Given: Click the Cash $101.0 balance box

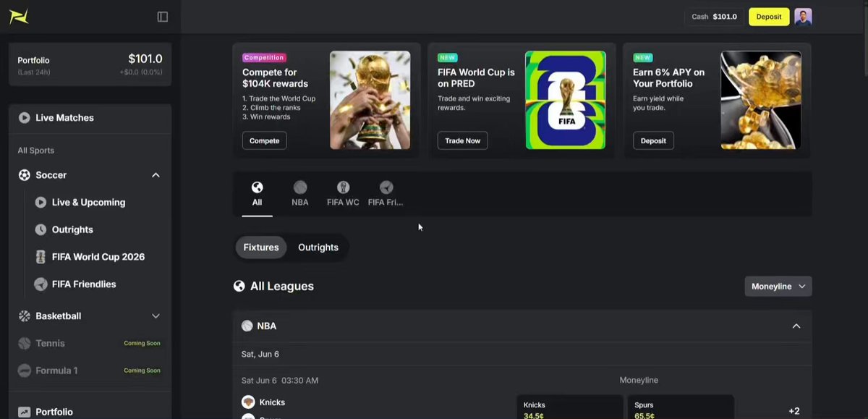Looking at the screenshot, I should (714, 17).
